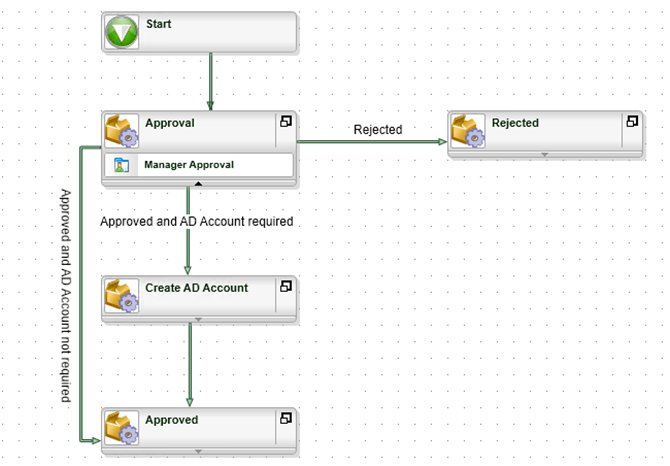The width and height of the screenshot is (670, 466).
Task: Select the Create AD Account title
Action: tap(197, 288)
